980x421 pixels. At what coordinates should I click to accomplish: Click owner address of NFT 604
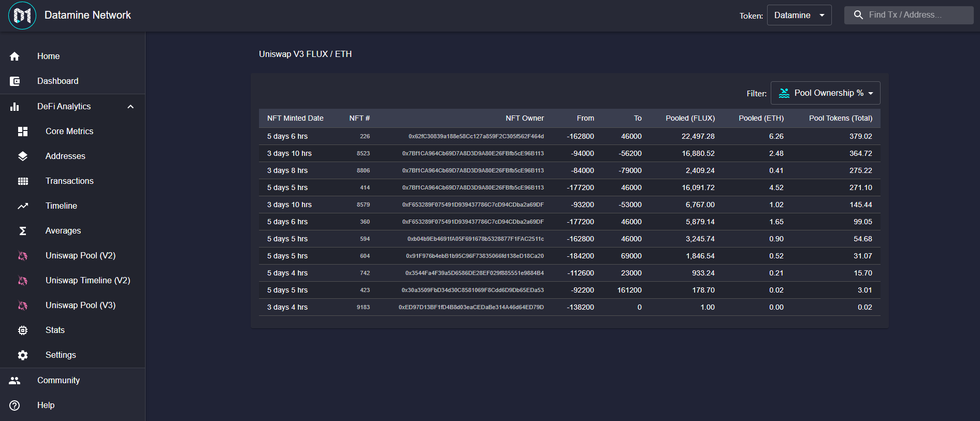click(x=475, y=256)
